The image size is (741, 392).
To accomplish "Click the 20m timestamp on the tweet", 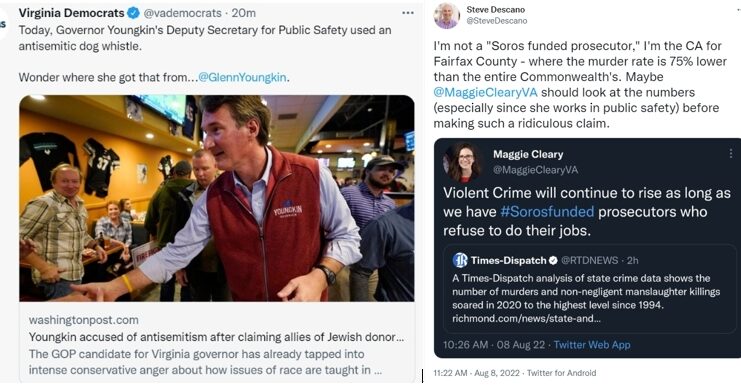I will click(243, 13).
